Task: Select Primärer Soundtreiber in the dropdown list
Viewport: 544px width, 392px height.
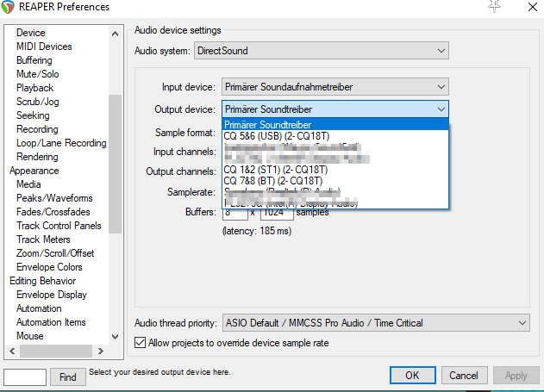Action: click(267, 125)
